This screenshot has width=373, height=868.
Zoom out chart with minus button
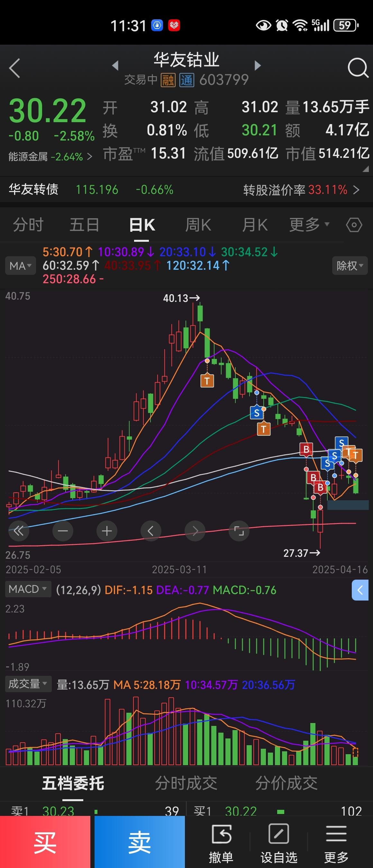(x=63, y=531)
